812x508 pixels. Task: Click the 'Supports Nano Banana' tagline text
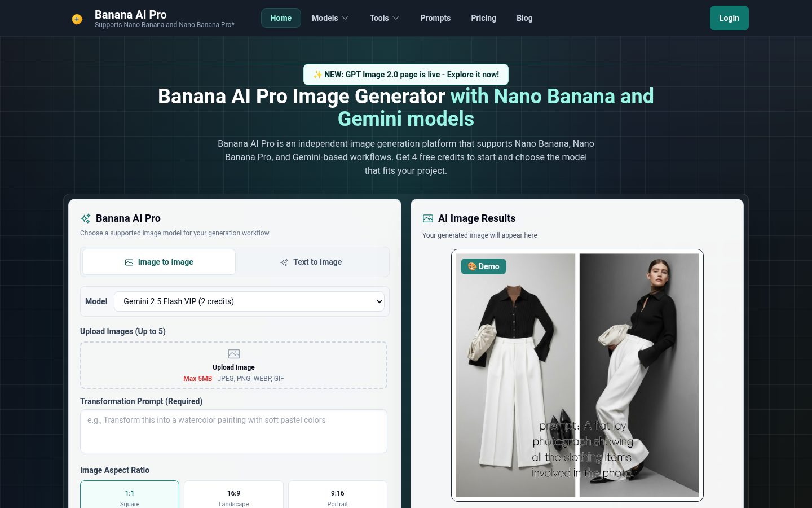tap(165, 25)
